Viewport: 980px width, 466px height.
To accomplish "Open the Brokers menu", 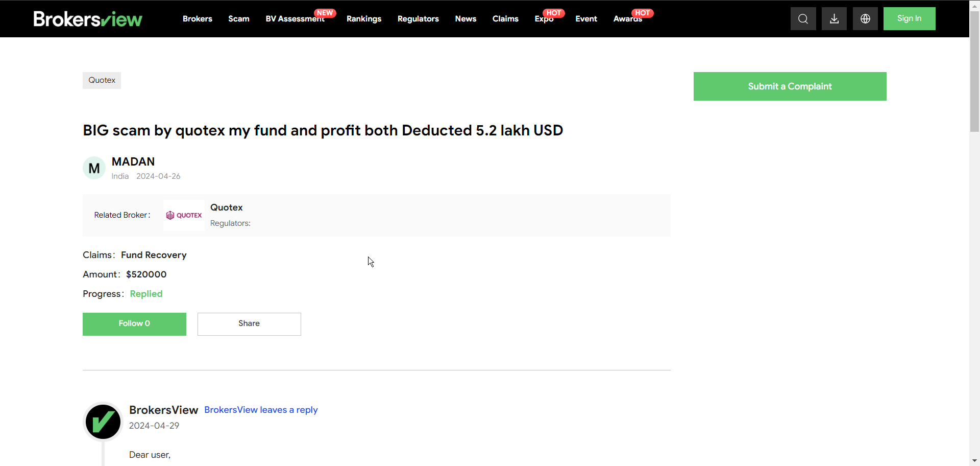I will 198,19.
